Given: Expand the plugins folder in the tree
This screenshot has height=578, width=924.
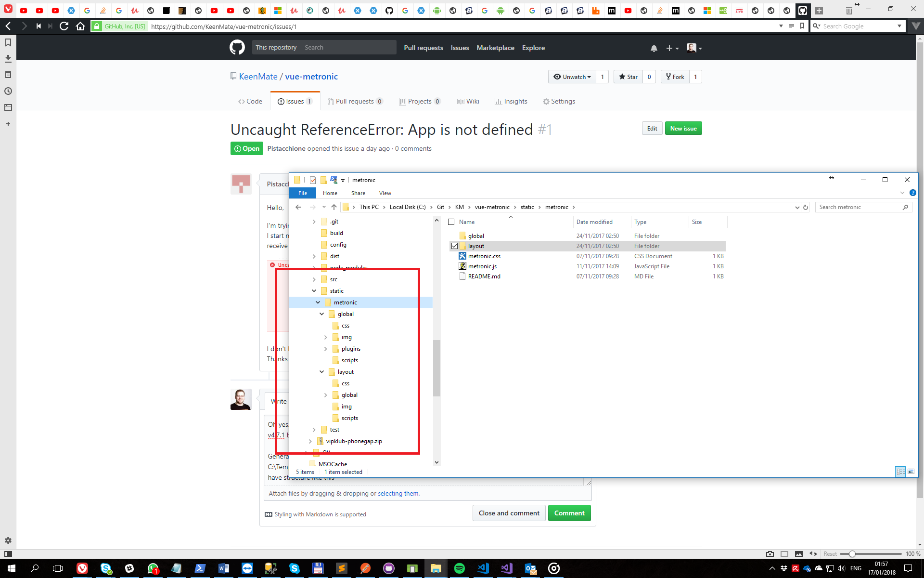Looking at the screenshot, I should click(x=325, y=348).
